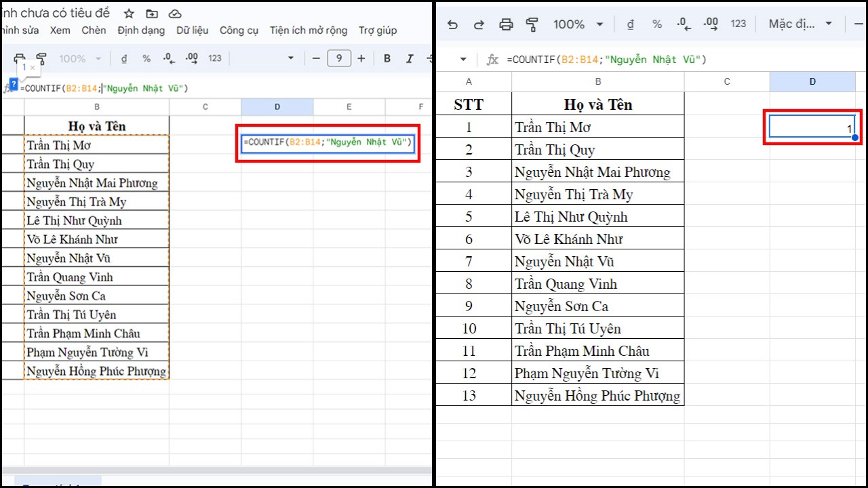Select Lê Thị Như Quỳnh in left window
The height and width of the screenshot is (488, 868).
97,220
